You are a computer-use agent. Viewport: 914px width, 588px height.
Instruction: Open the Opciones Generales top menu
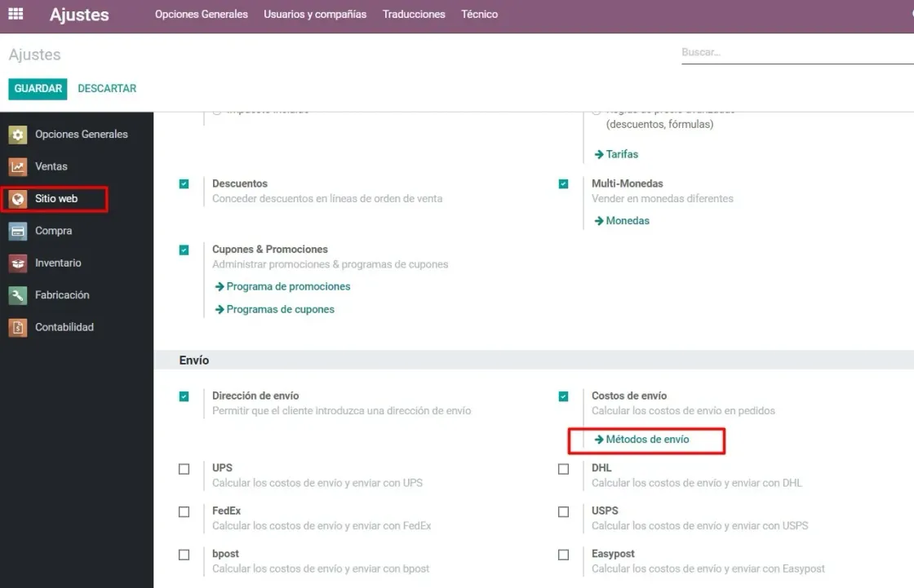pyautogui.click(x=201, y=14)
